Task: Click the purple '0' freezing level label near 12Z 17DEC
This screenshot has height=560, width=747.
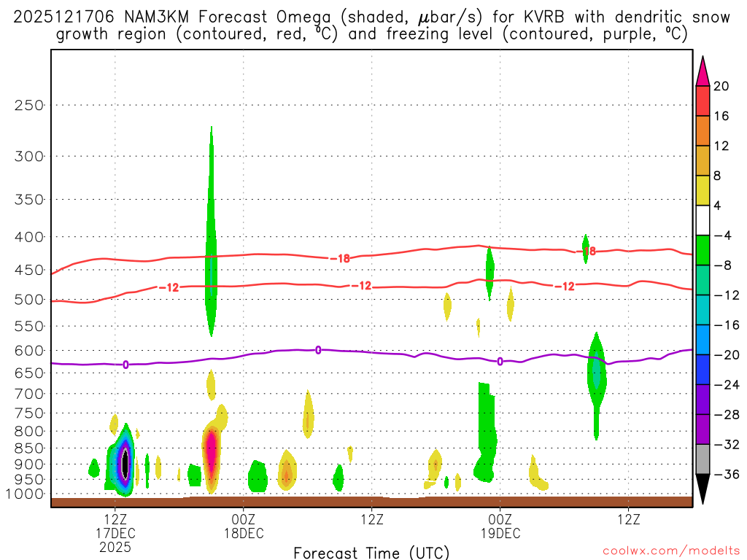Action: tap(125, 365)
